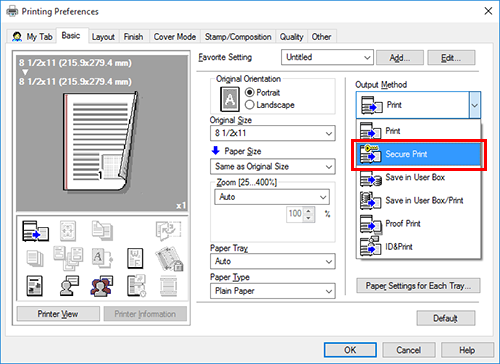Click the ID&Print icon in list
The width and height of the screenshot is (500, 364).
click(x=370, y=247)
